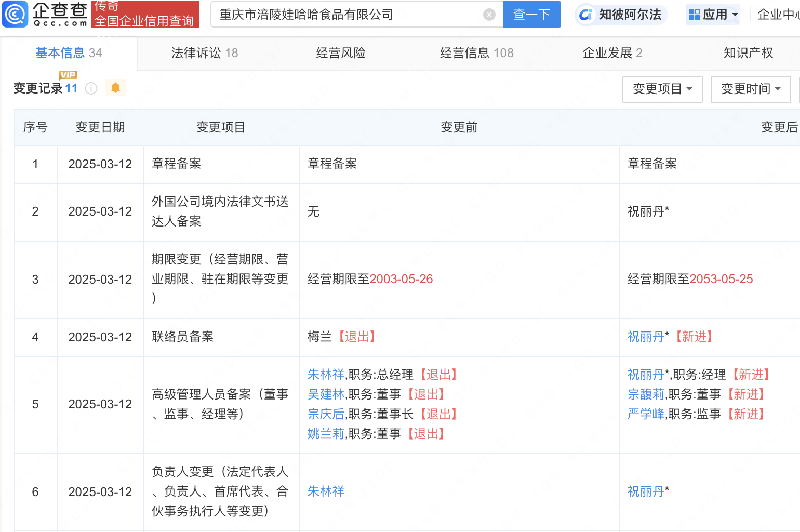Screen dimensions: 800x532
Task: Expand the 应用 dropdown in top bar
Action: click(x=713, y=15)
